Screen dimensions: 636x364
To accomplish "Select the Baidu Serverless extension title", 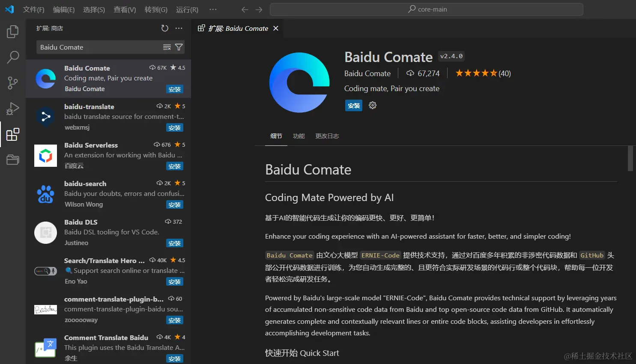I will (x=91, y=145).
